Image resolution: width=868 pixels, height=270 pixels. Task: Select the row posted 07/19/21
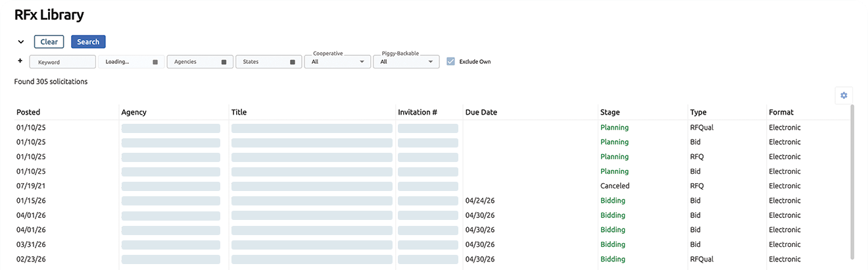tap(431, 186)
